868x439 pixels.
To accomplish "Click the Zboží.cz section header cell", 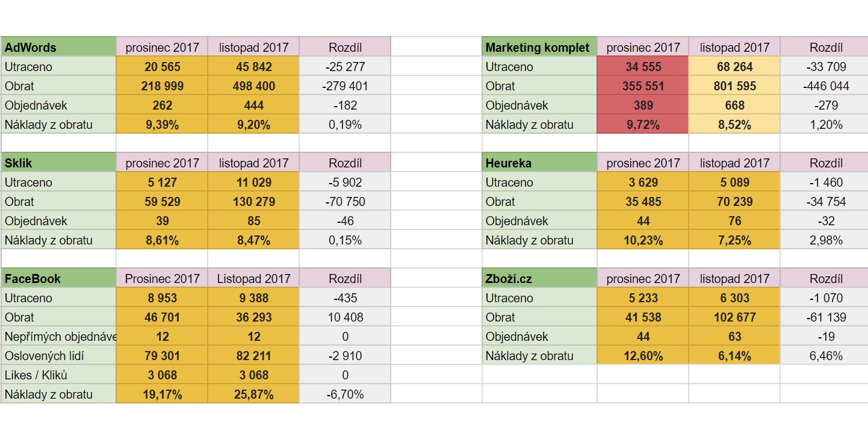I will (x=539, y=278).
